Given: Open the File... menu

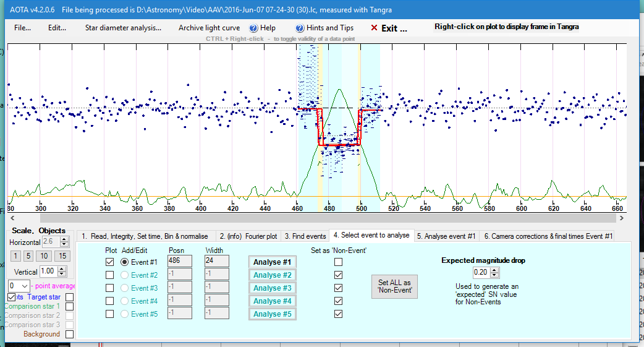Looking at the screenshot, I should (22, 28).
